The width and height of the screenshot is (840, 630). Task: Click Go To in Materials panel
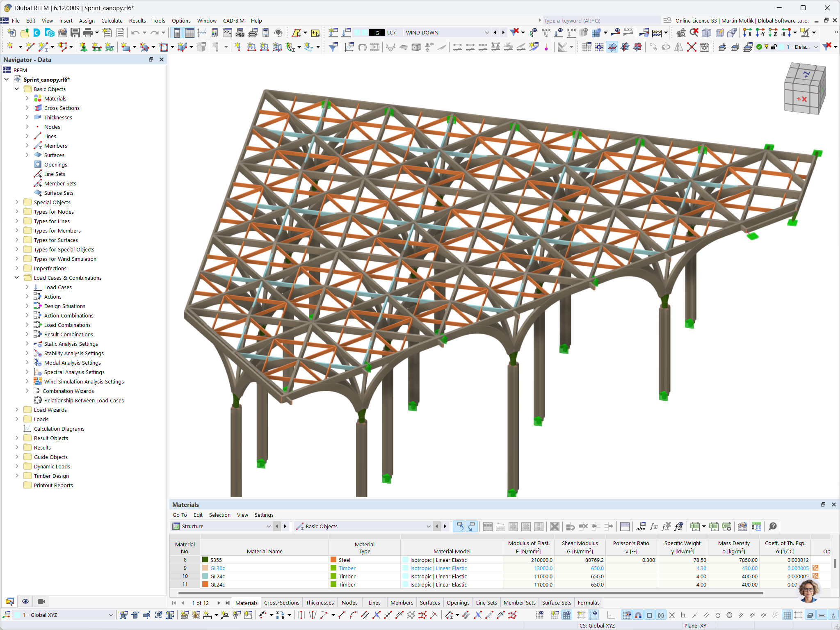180,515
